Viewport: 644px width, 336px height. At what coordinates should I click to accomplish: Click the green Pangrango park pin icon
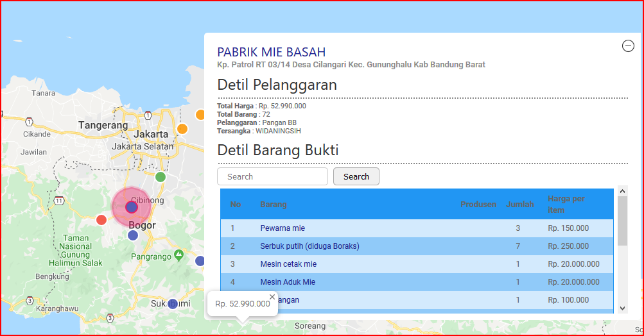tap(178, 255)
